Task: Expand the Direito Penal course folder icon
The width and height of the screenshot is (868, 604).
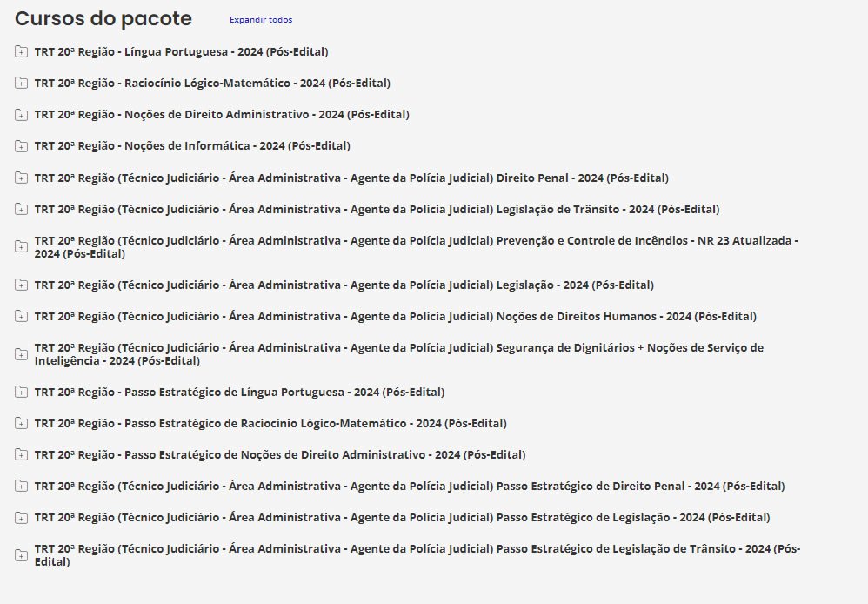Action: click(22, 178)
